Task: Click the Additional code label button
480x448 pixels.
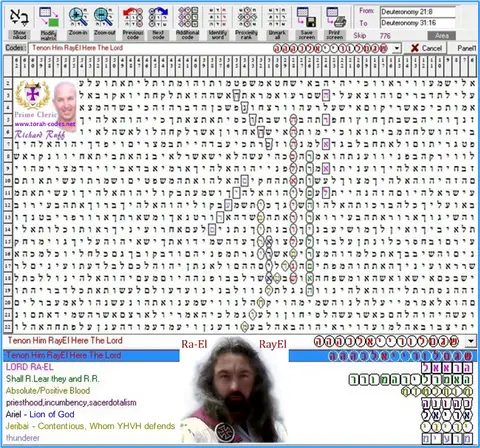Action: pyautogui.click(x=187, y=35)
